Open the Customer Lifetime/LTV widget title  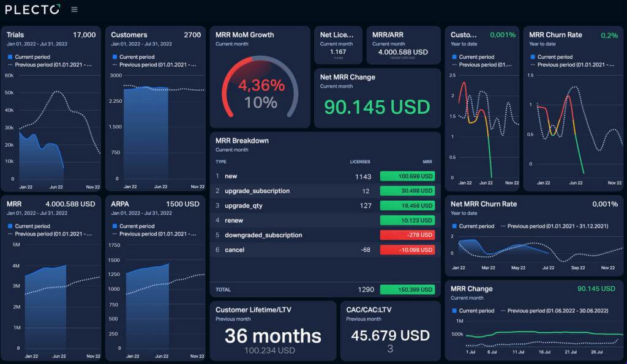click(253, 310)
